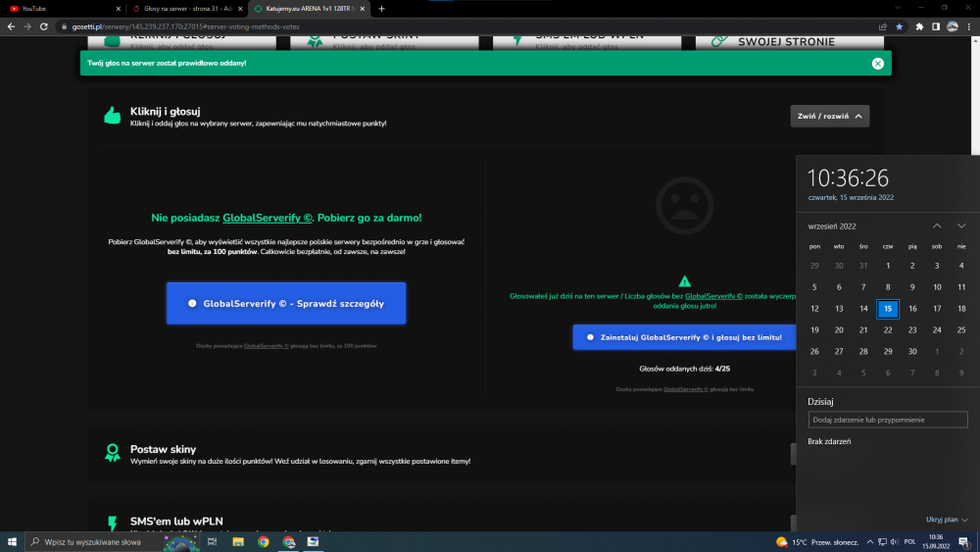Image resolution: width=980 pixels, height=552 pixels.
Task: Show hidden system tray icons
Action: point(869,542)
